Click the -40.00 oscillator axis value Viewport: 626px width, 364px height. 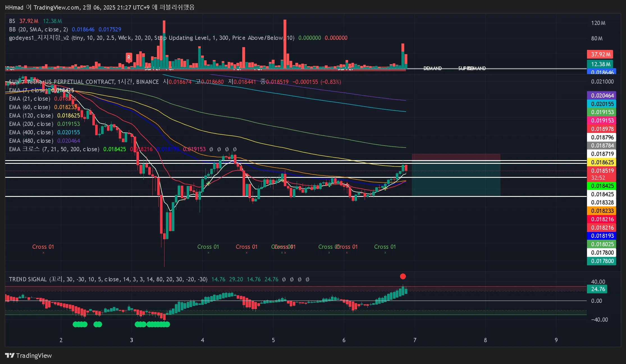[599, 320]
